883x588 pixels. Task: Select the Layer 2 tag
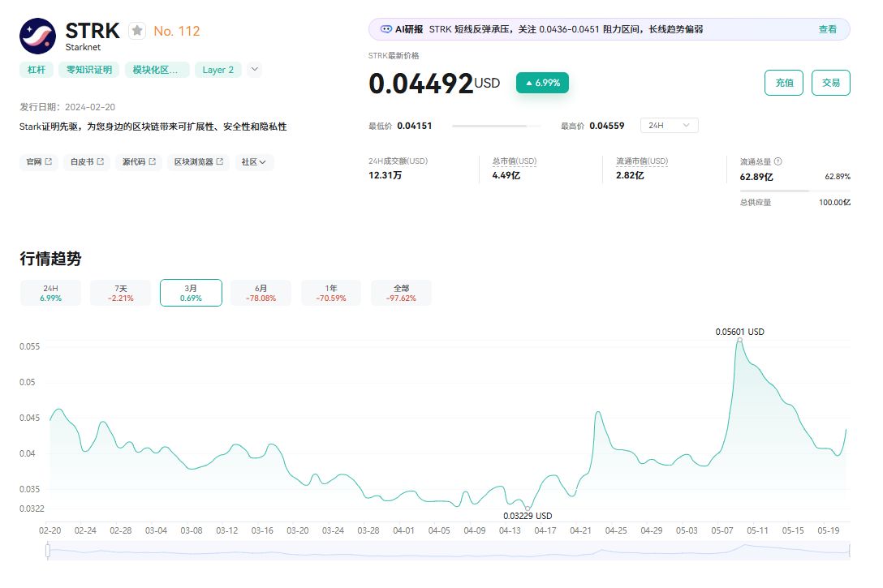(218, 70)
